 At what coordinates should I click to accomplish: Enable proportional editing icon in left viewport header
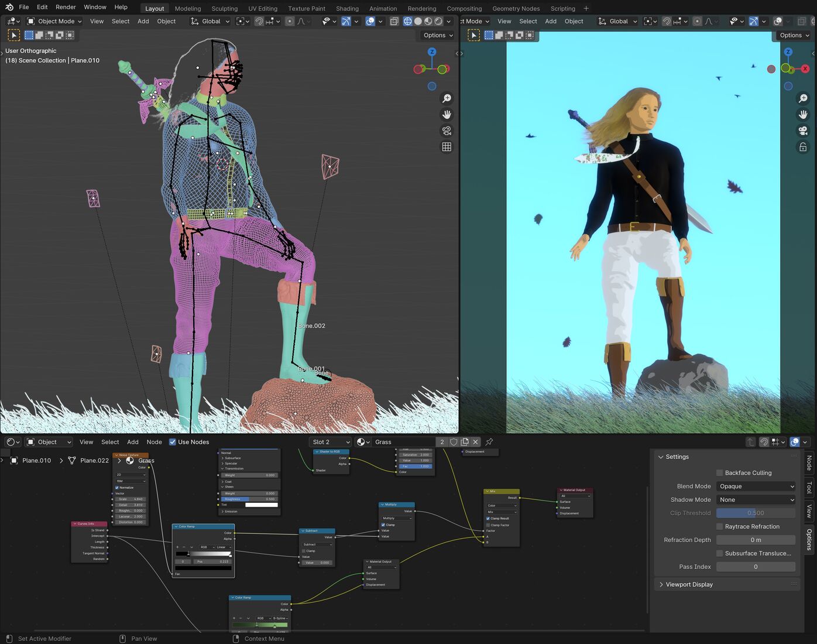point(290,21)
